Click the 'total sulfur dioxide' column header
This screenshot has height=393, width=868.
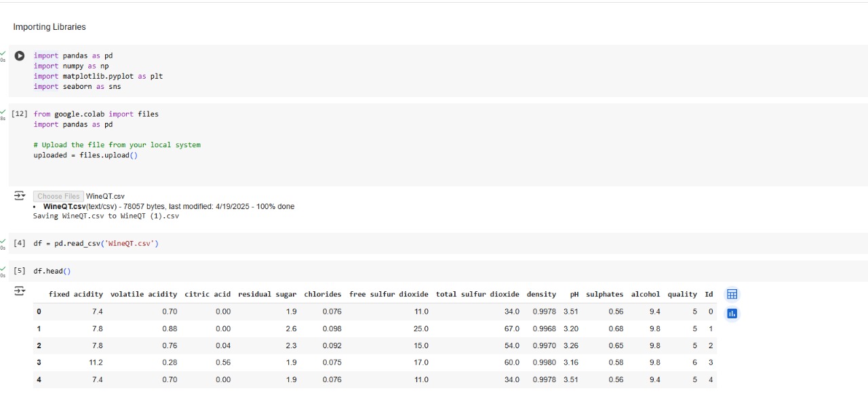477,295
